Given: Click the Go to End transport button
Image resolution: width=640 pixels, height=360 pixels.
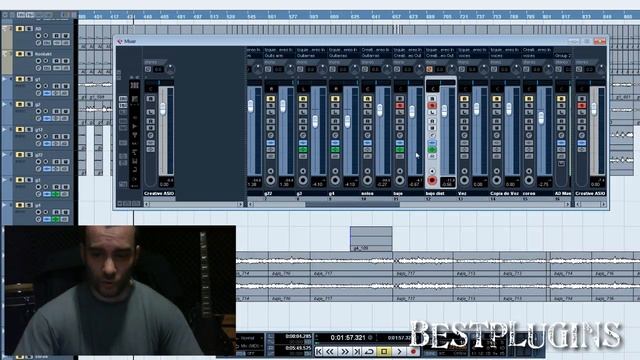Looking at the screenshot, I should point(357,351).
